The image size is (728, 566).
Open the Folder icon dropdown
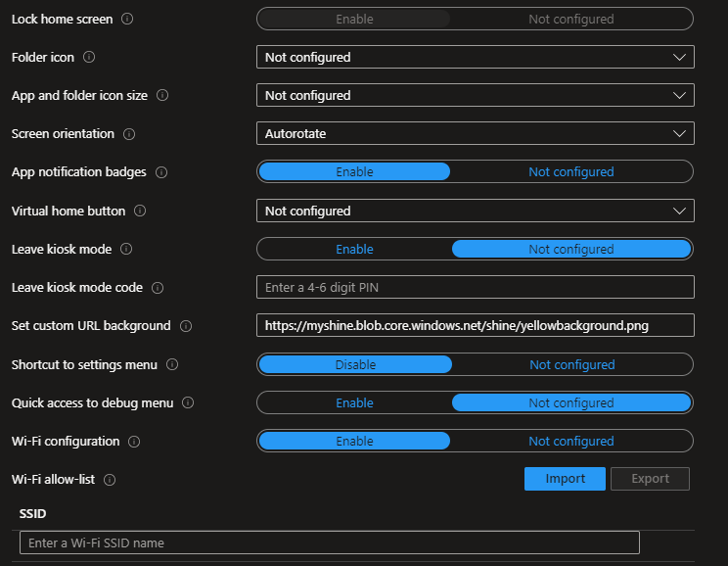click(x=475, y=58)
